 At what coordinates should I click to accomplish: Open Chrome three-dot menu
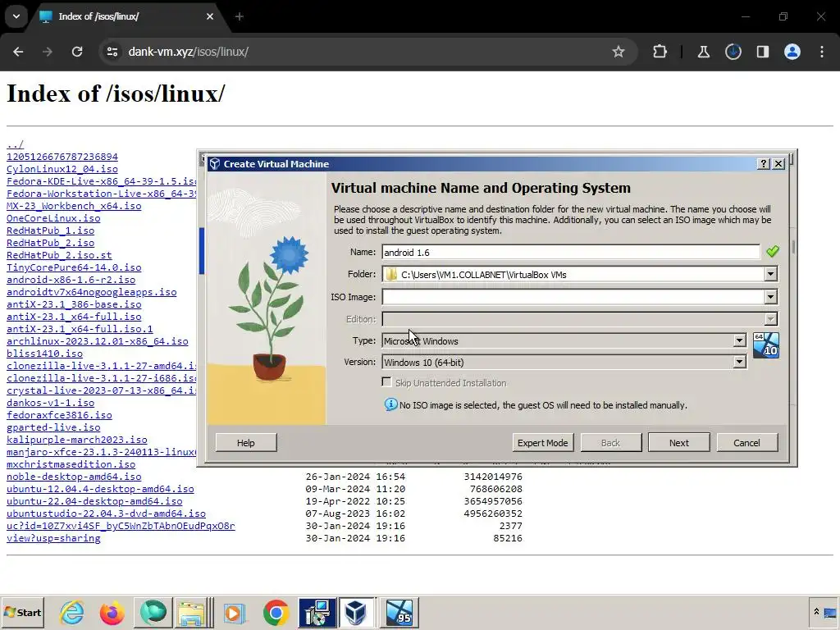tap(822, 52)
